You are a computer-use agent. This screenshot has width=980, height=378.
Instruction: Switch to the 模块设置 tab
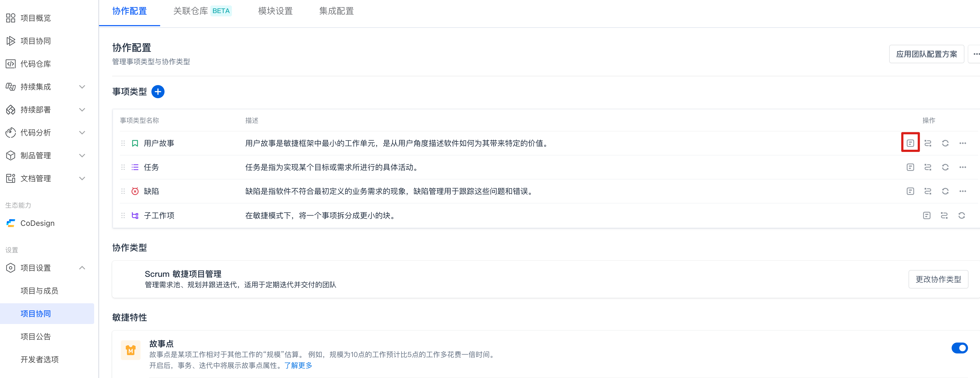[x=275, y=11]
